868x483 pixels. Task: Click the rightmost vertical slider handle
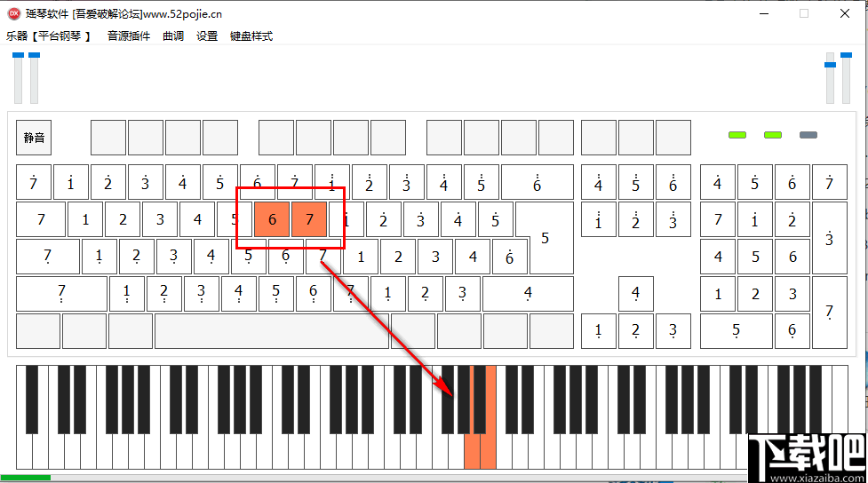[846, 55]
